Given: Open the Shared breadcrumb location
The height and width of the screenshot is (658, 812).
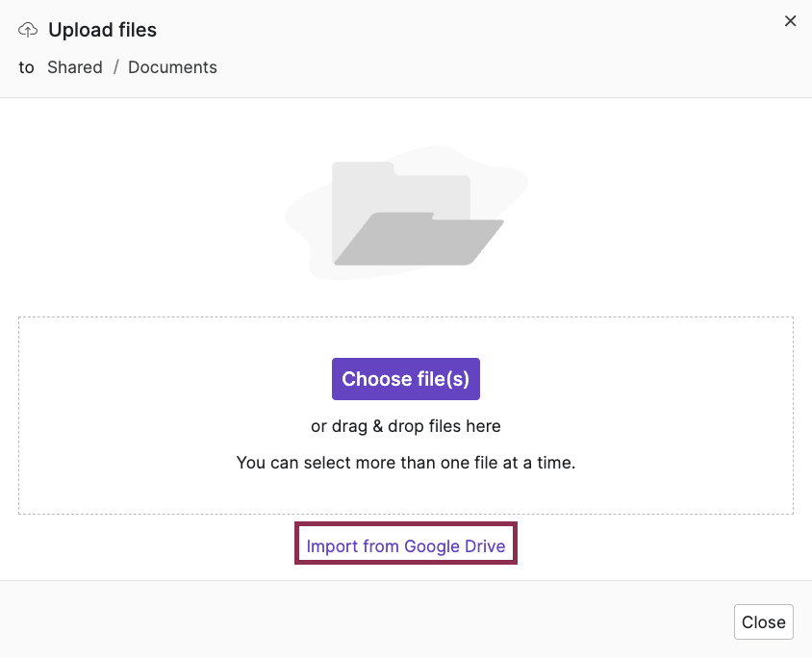Looking at the screenshot, I should (x=75, y=67).
